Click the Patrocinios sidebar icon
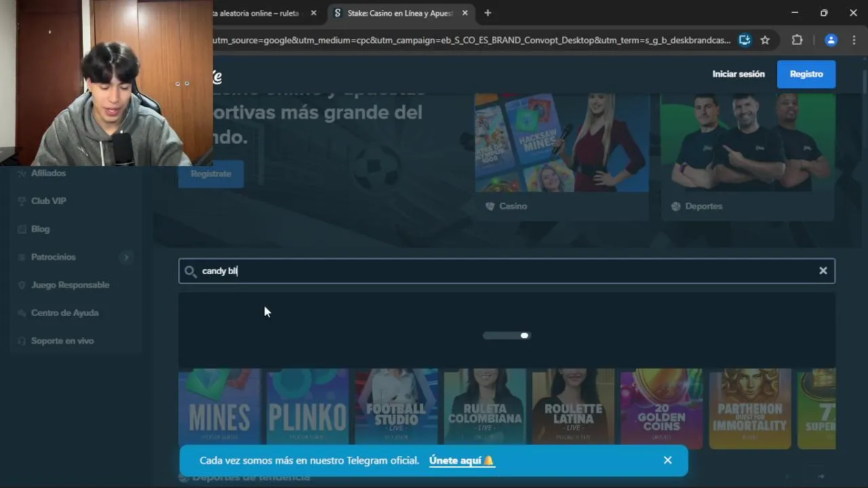The width and height of the screenshot is (868, 488). coord(22,257)
